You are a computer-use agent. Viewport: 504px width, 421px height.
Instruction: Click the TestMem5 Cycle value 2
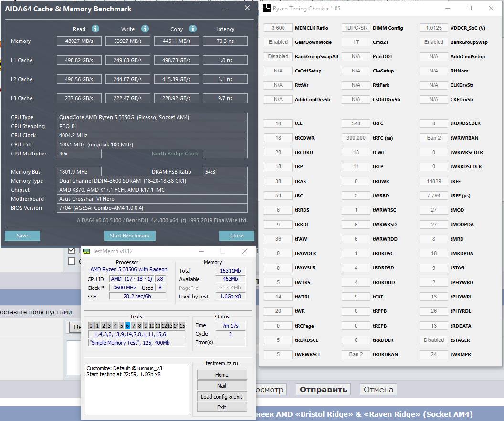[231, 334]
